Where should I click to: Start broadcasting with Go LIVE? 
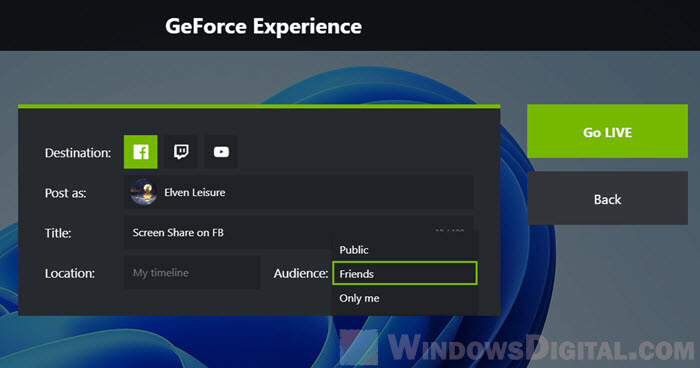coord(607,131)
